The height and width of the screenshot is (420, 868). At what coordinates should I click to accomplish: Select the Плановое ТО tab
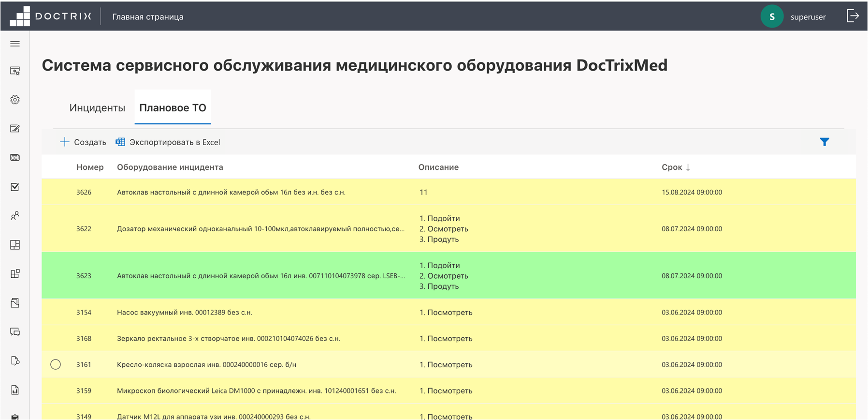click(173, 108)
